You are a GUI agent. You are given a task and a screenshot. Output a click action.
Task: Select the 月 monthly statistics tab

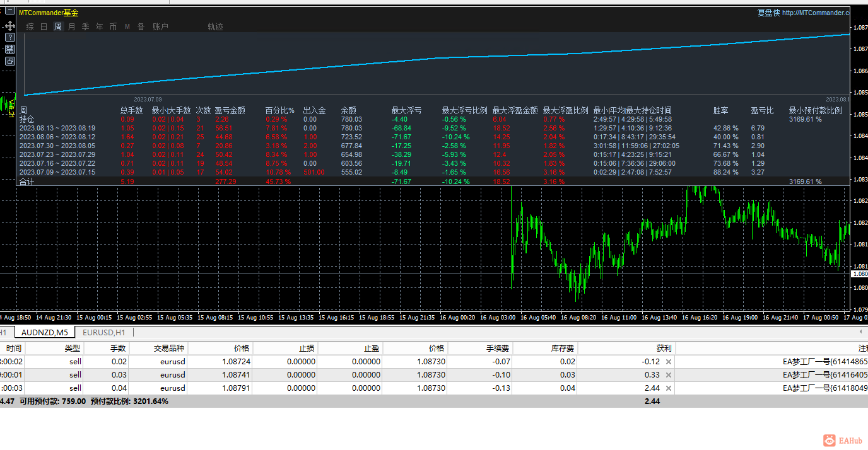click(x=71, y=26)
